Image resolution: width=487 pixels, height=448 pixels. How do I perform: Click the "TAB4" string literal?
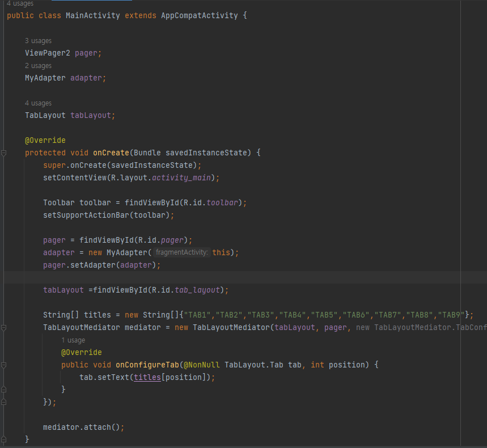pyautogui.click(x=293, y=315)
